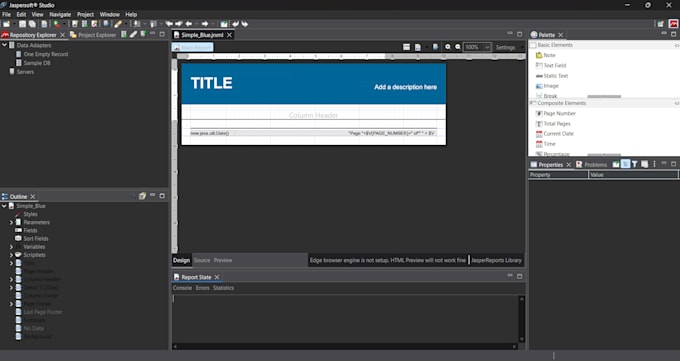This screenshot has height=361, width=680.
Task: Expand the Scriptlets node in the Outline
Action: click(x=11, y=255)
